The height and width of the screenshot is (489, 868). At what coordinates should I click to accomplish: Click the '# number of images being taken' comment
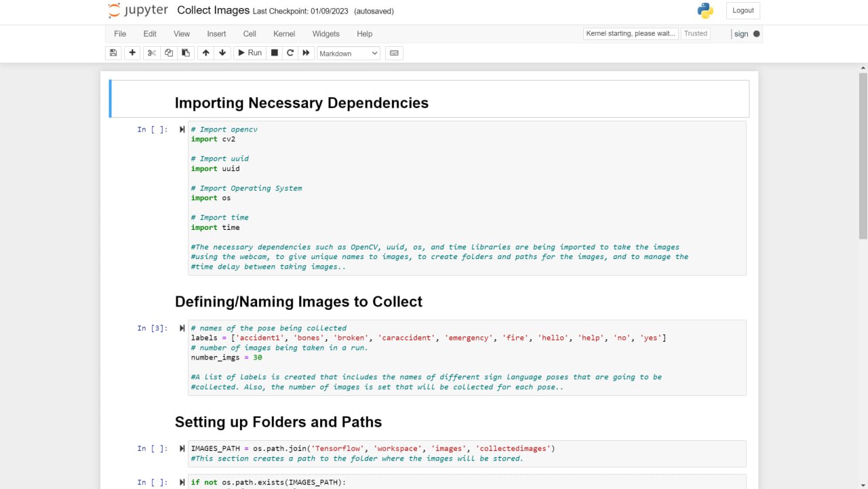(x=279, y=348)
